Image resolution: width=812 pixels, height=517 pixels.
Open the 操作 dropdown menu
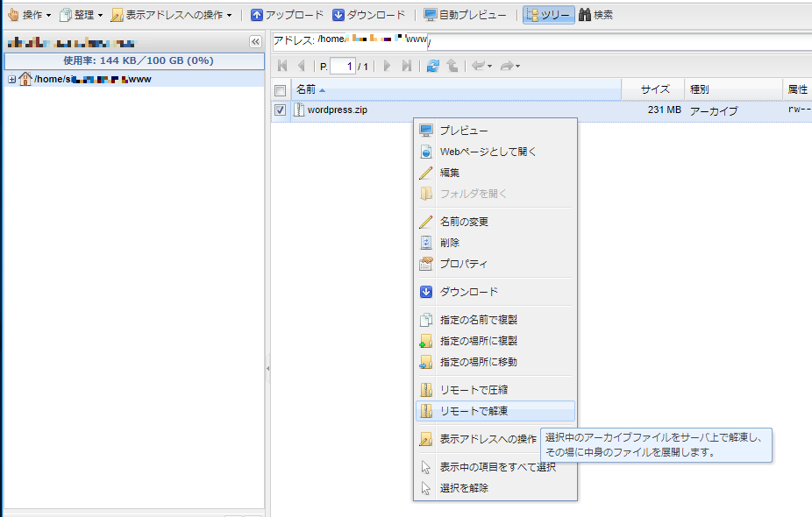[x=30, y=15]
